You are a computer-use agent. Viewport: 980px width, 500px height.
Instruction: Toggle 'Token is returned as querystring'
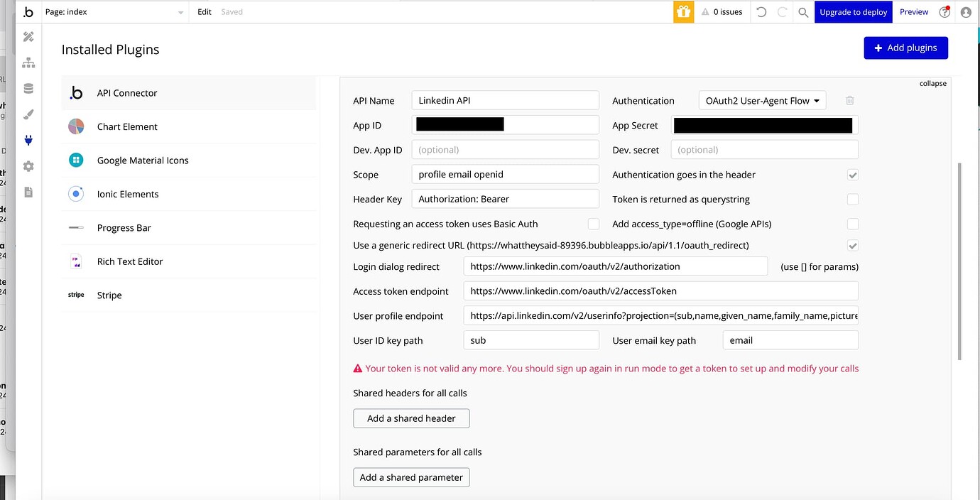tap(852, 200)
